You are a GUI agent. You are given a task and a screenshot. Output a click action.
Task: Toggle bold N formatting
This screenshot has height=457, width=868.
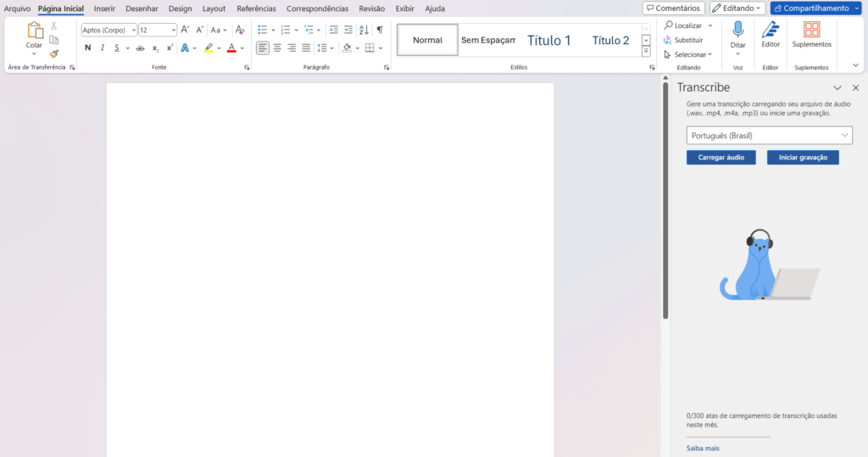87,48
